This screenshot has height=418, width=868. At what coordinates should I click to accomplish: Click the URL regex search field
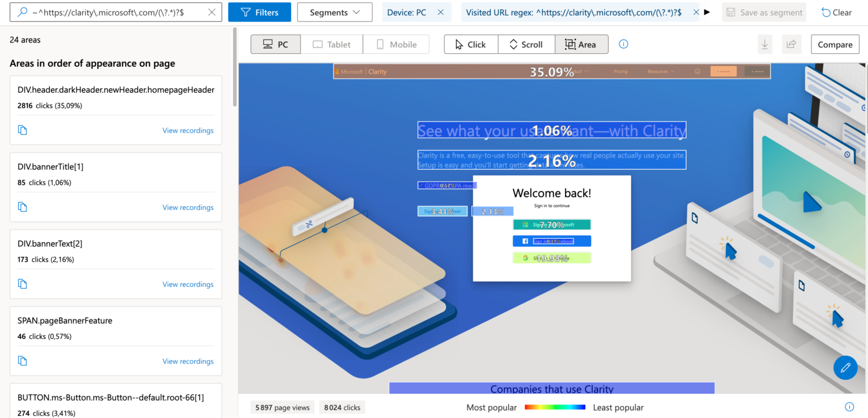[x=113, y=12]
